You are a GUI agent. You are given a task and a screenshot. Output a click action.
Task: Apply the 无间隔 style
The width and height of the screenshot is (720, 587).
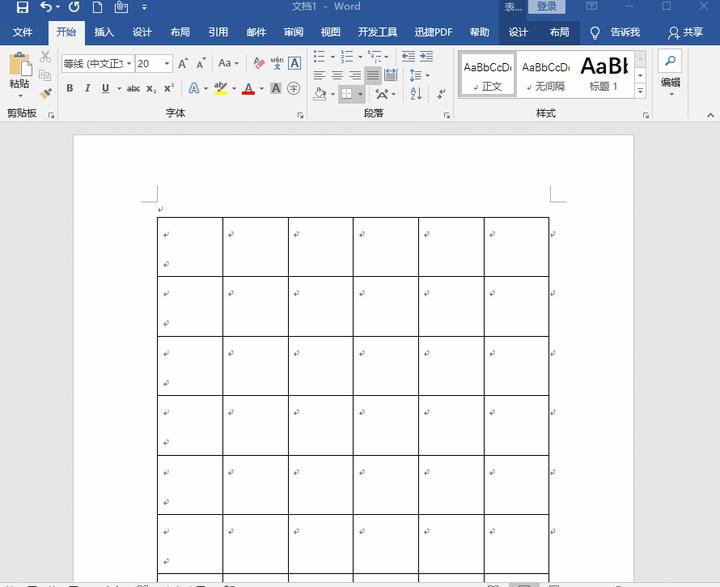click(x=545, y=74)
